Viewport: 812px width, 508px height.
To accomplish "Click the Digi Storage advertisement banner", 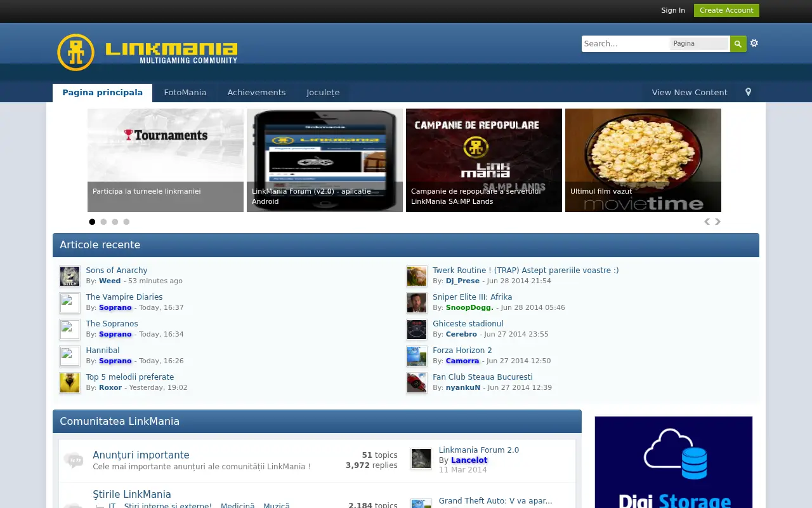I will coord(674,462).
